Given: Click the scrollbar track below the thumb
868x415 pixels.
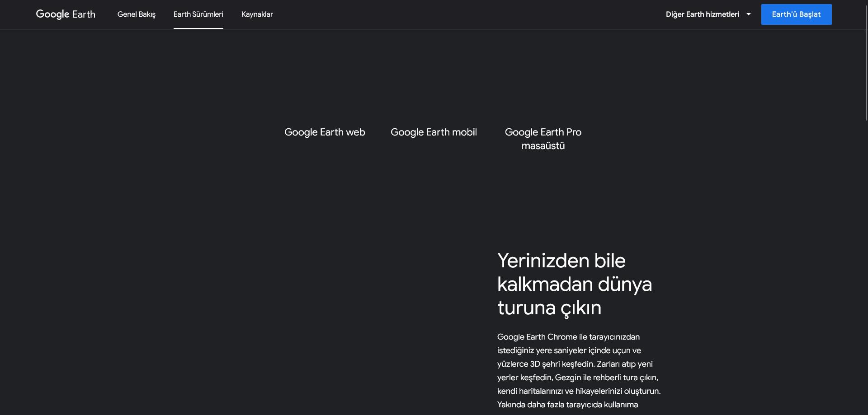Looking at the screenshot, I should coord(866,271).
